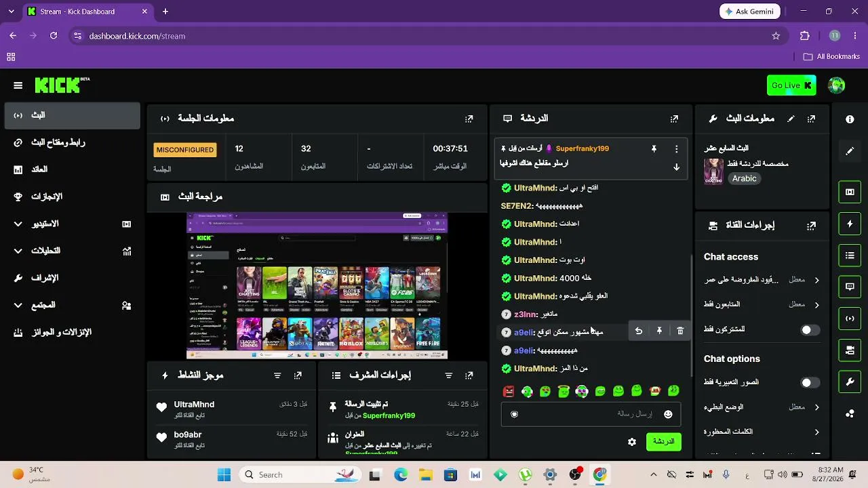The height and width of the screenshot is (488, 868).
Task: Open the hamburger menu beside the Kick logo
Action: 18,85
